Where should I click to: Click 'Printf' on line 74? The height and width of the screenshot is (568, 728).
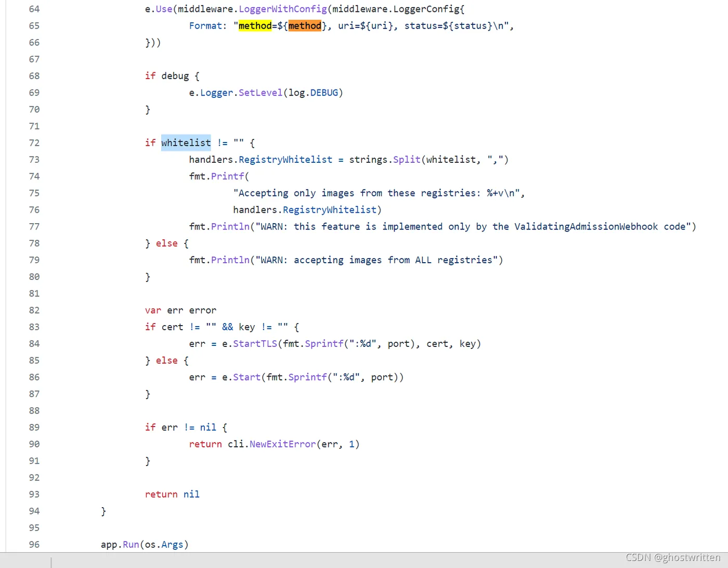[x=227, y=176]
